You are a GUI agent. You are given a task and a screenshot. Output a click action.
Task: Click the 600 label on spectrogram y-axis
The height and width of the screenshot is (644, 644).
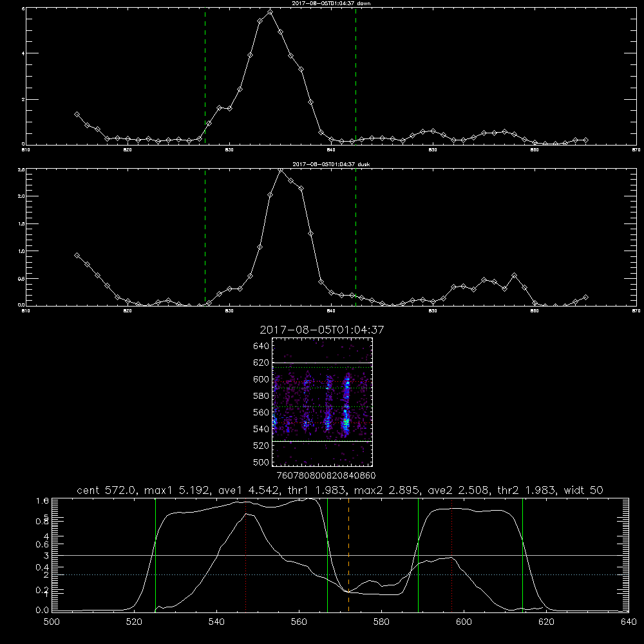click(x=261, y=379)
